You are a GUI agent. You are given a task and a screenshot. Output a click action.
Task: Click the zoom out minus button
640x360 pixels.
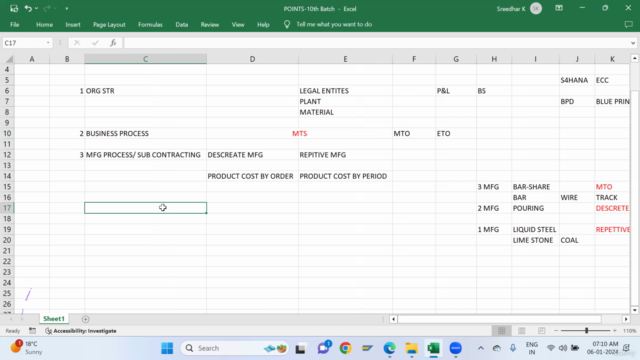(x=556, y=331)
